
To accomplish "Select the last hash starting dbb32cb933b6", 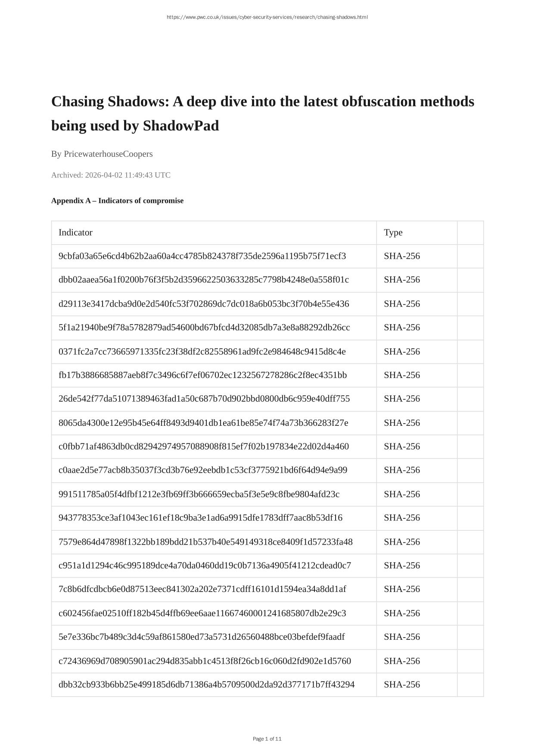I will pos(206,685).
